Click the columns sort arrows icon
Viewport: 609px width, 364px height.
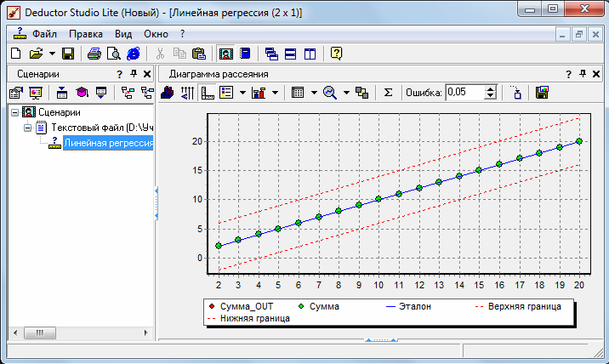187,93
